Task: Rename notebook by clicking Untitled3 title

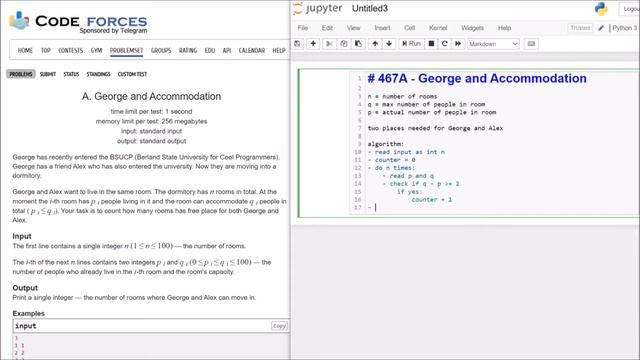Action: tap(370, 9)
